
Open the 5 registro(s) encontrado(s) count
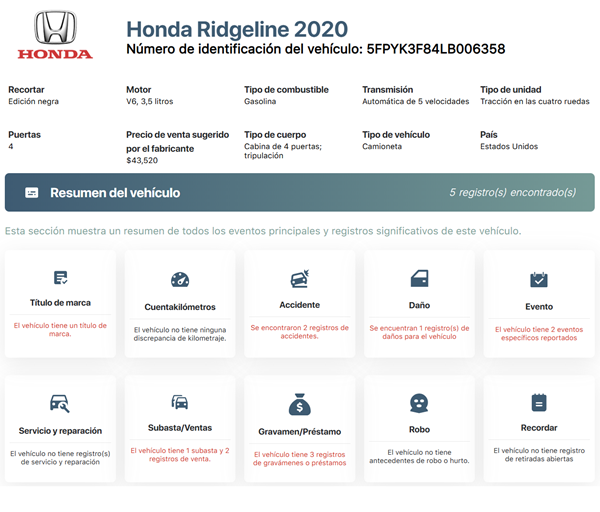pos(512,192)
